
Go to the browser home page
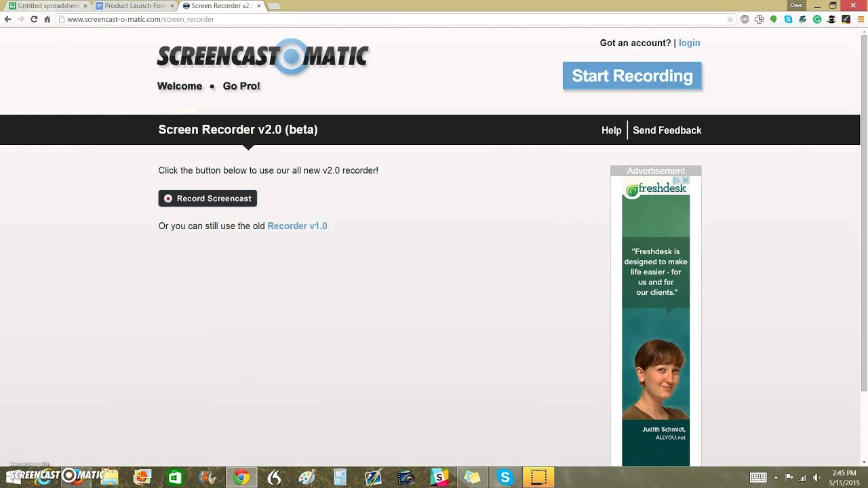47,19
